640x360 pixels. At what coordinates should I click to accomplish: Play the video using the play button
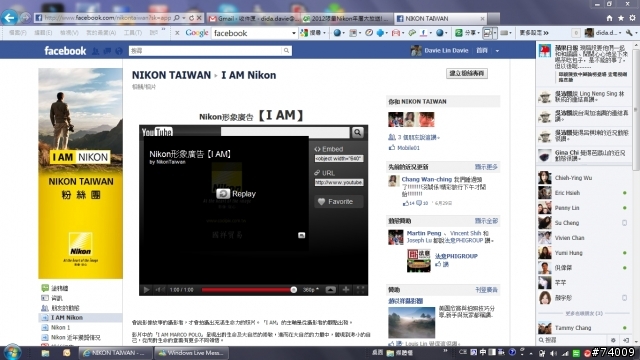146,290
